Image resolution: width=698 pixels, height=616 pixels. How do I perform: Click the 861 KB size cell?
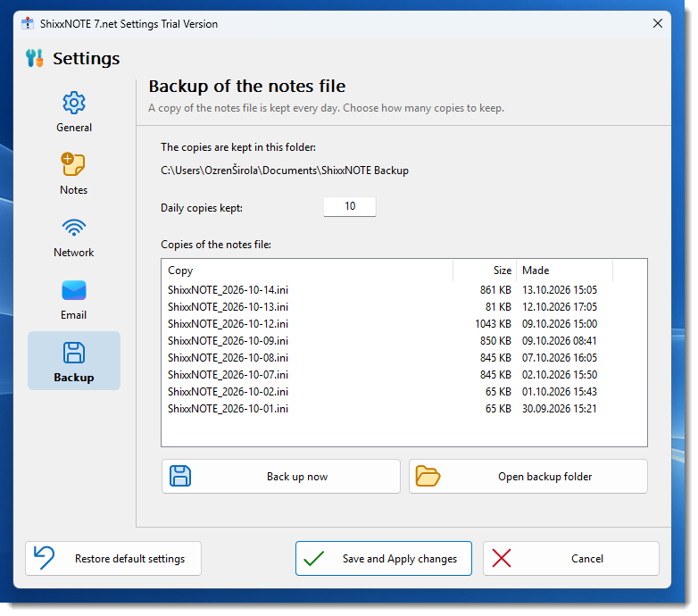[x=495, y=290]
